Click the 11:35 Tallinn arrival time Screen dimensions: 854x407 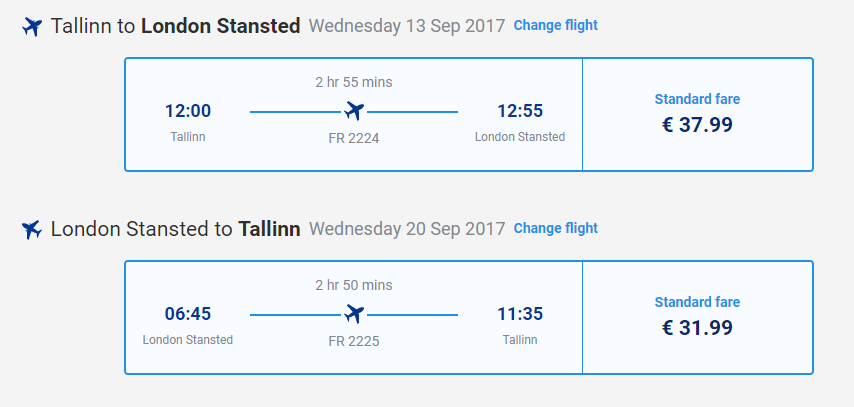(x=520, y=314)
